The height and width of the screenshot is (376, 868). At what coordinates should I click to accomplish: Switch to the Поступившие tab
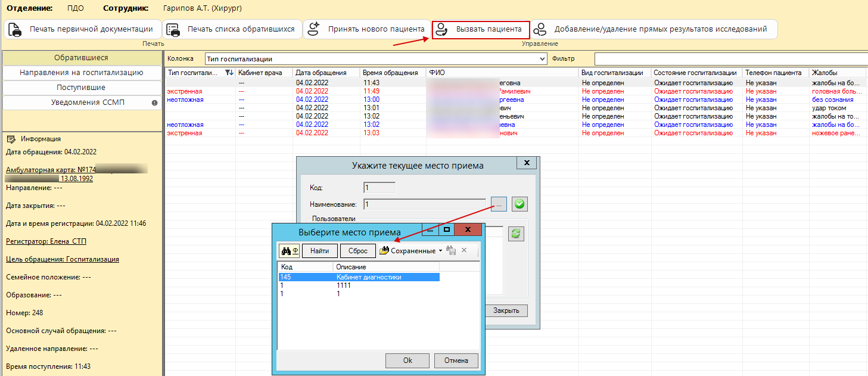click(81, 88)
